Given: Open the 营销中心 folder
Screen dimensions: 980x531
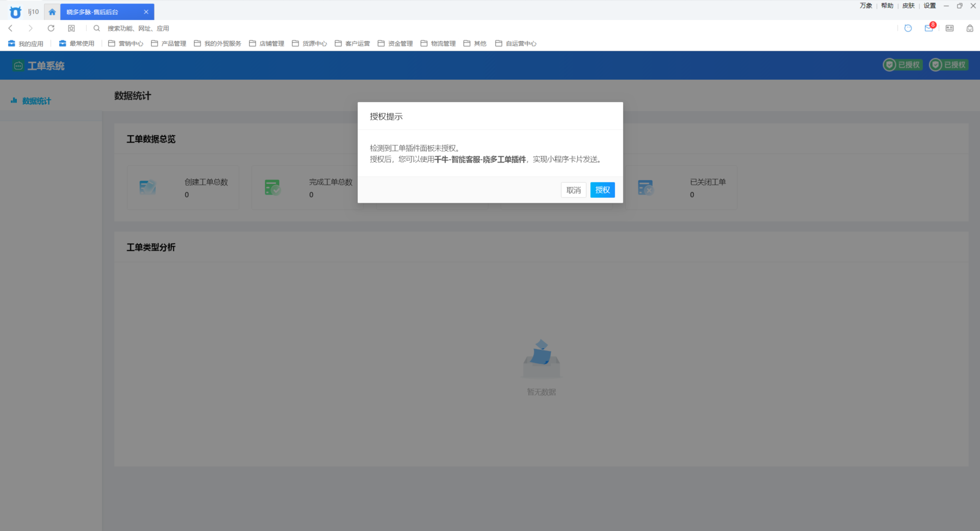Looking at the screenshot, I should (x=126, y=43).
